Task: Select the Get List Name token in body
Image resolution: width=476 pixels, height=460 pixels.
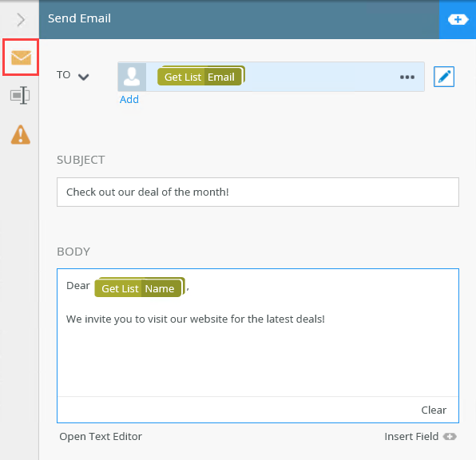Action: 140,287
